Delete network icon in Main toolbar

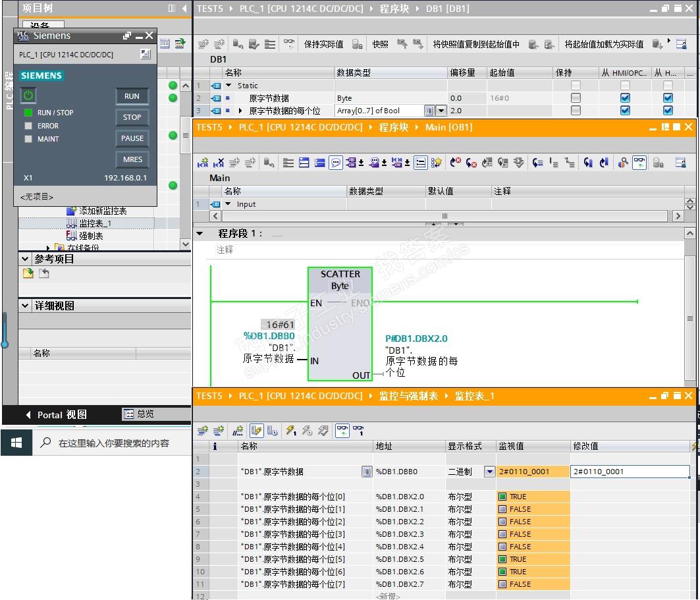coord(219,163)
